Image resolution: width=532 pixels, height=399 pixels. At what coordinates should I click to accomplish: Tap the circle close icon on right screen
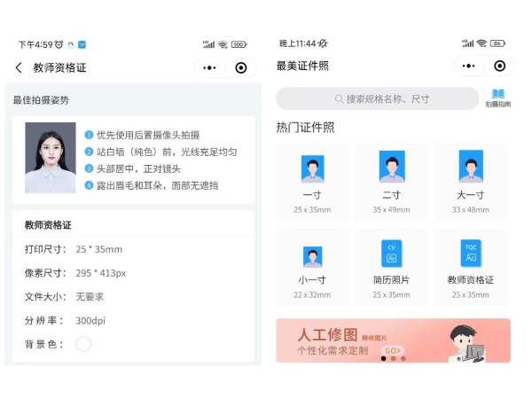click(500, 66)
